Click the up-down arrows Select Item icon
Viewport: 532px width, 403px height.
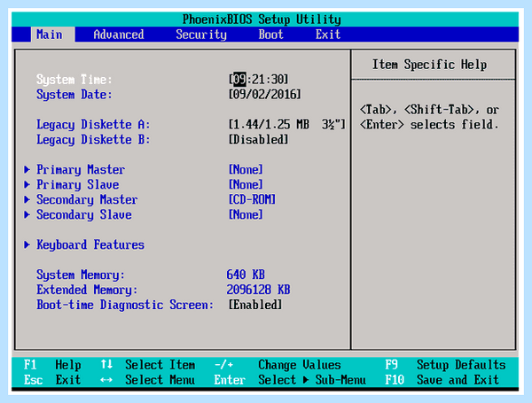coord(106,365)
